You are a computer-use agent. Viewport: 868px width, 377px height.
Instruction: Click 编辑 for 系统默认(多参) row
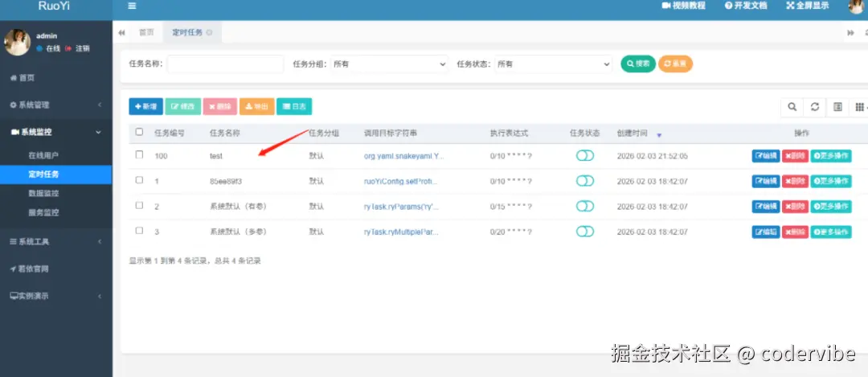(766, 232)
